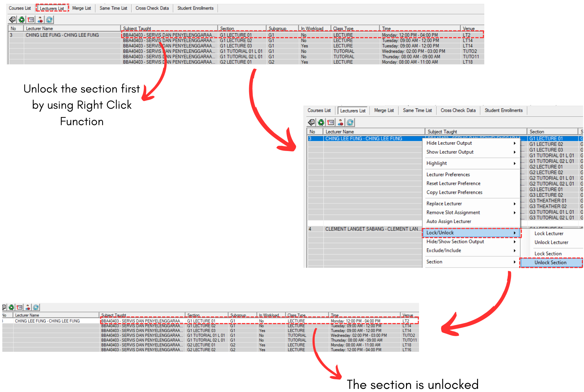Screen dimensions: 584x392
Task: Click blue refresh icon in middle panel toolbar
Action: tap(350, 123)
